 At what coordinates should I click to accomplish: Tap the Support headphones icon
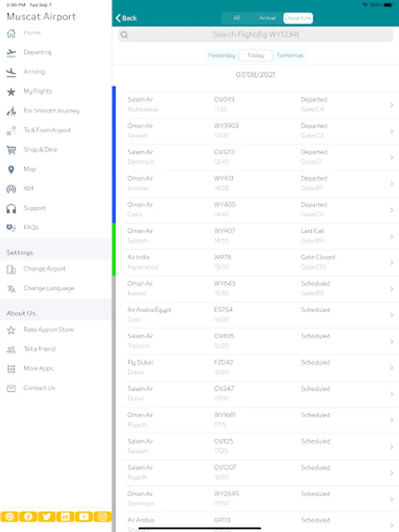11,209
